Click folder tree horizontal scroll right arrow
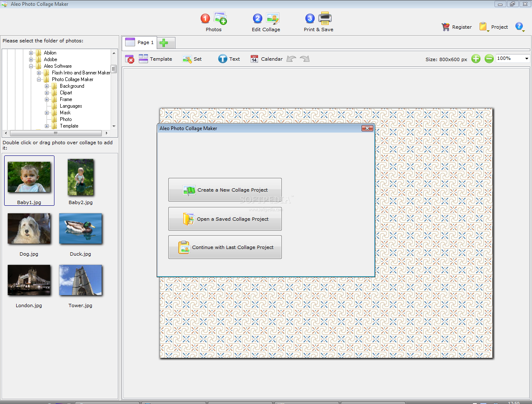This screenshot has width=532, height=404. 107,133
